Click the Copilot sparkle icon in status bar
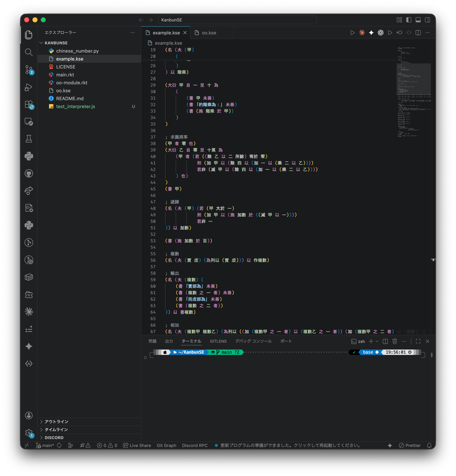 tap(390, 445)
